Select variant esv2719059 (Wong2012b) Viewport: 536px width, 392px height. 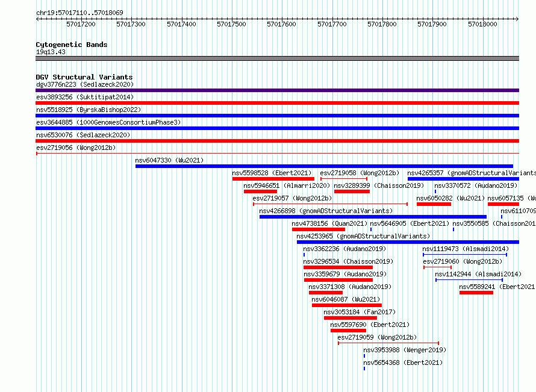(377, 337)
